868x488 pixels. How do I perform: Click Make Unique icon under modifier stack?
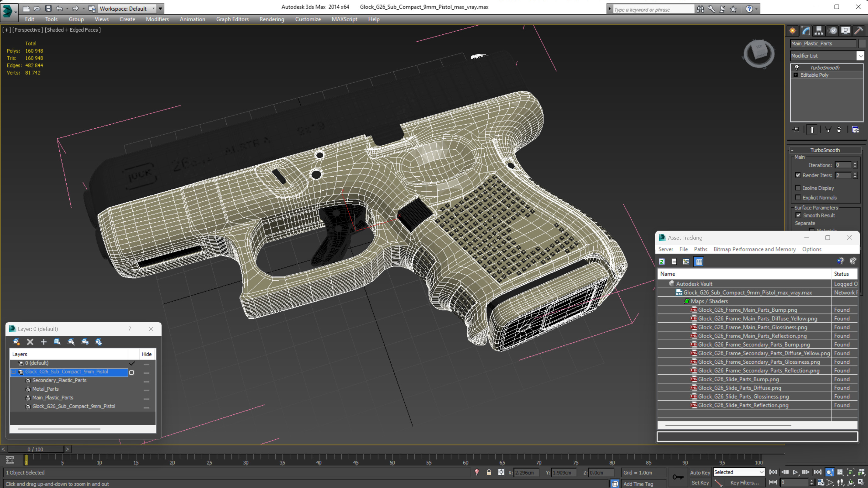click(828, 130)
